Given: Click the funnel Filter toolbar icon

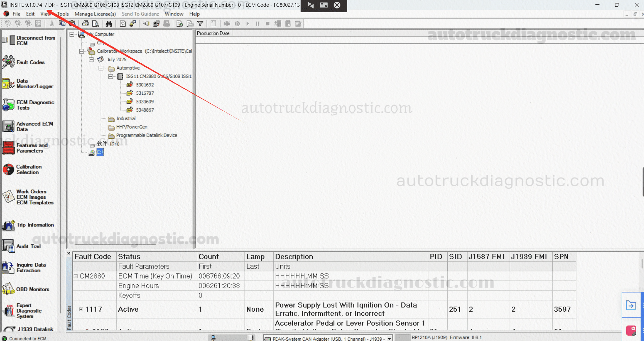Looking at the screenshot, I should point(200,24).
